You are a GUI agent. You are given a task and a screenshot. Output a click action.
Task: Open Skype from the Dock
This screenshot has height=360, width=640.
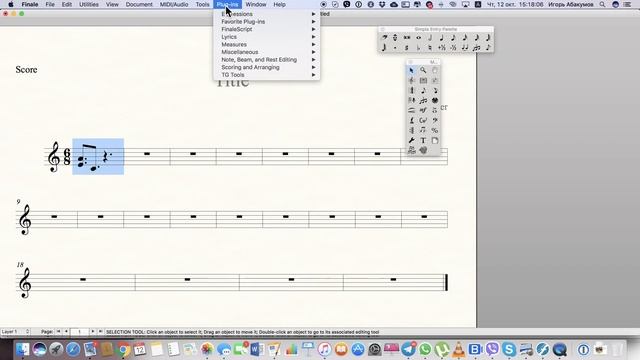(x=509, y=349)
